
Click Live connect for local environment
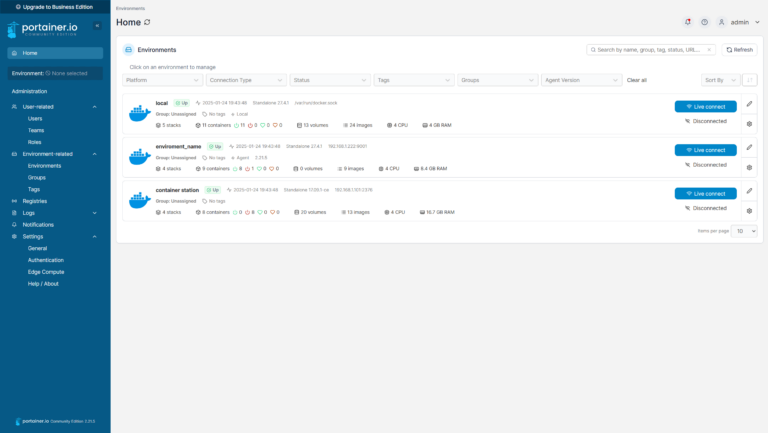[x=705, y=106]
